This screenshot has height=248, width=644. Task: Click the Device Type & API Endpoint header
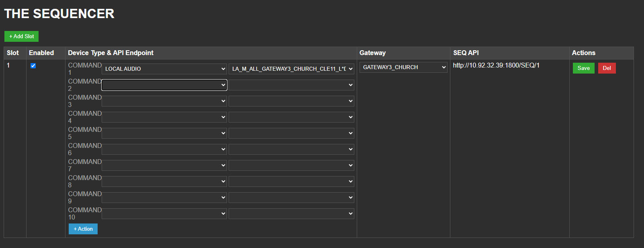[110, 53]
